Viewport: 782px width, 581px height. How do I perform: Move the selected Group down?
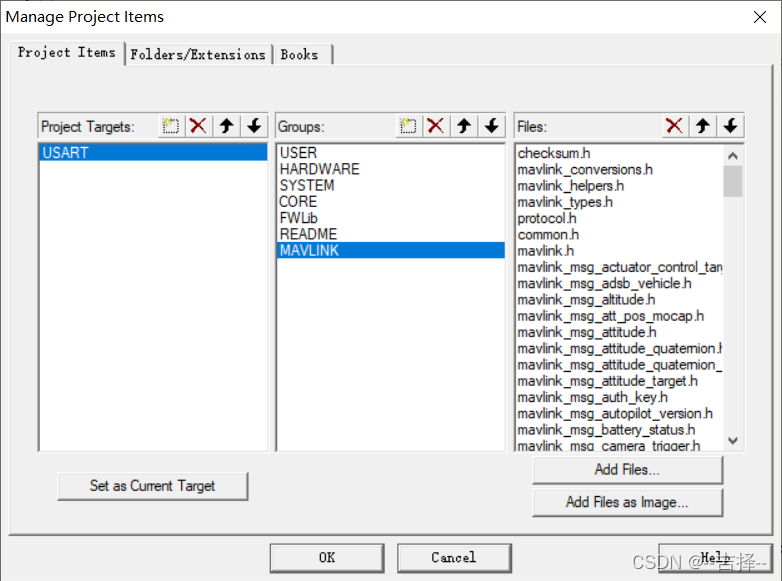[492, 126]
